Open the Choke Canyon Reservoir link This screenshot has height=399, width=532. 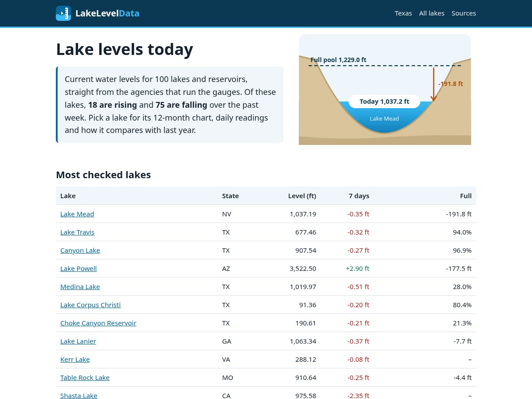[98, 323]
